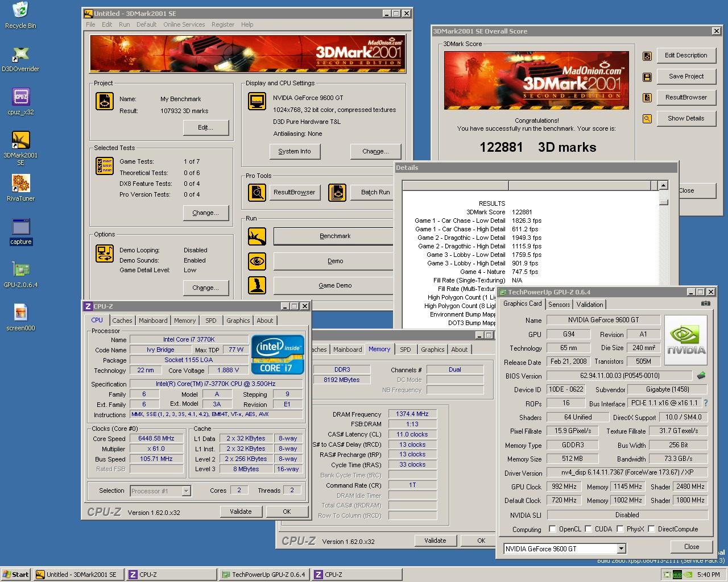
Task: Open the screen000 desktop file
Action: pos(20,318)
